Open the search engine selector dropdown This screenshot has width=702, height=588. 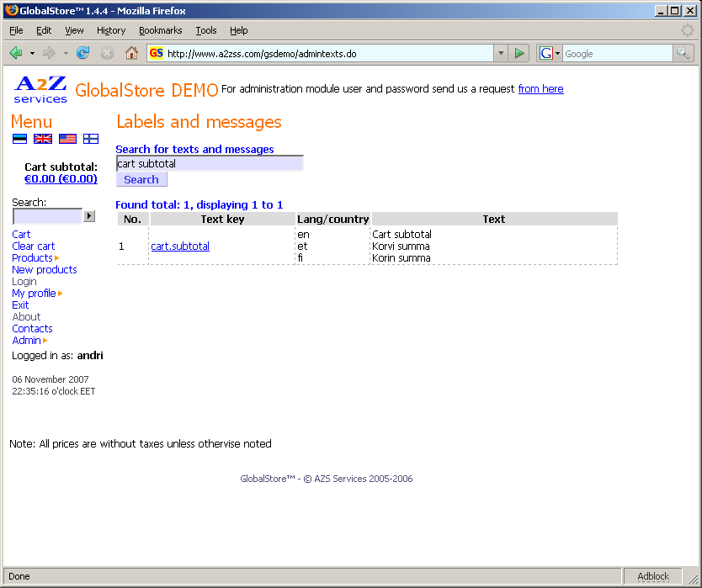coord(557,53)
